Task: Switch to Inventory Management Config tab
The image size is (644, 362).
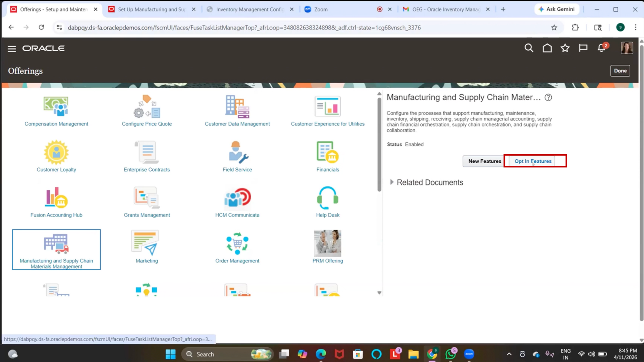Action: pyautogui.click(x=250, y=9)
